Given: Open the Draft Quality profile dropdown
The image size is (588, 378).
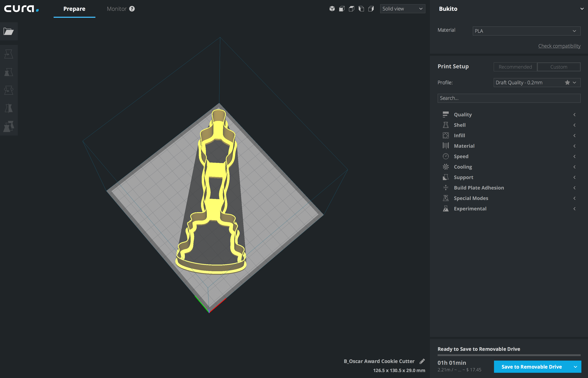Looking at the screenshot, I should coord(537,82).
